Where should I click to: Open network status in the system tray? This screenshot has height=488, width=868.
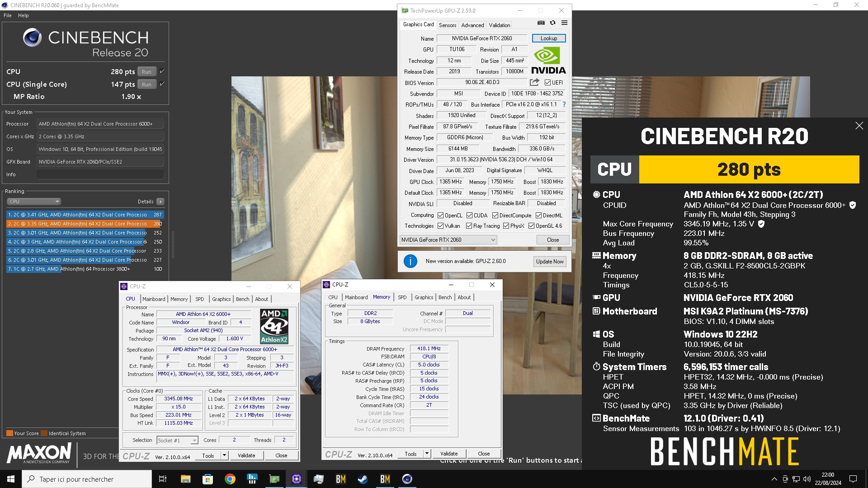[796, 479]
